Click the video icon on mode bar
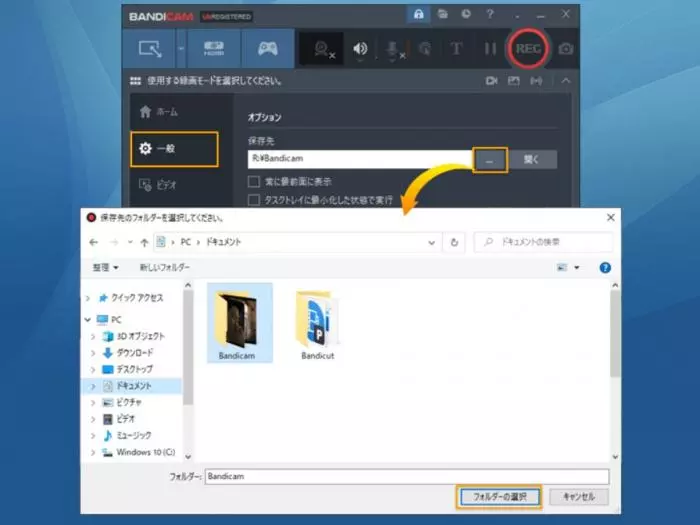The width and height of the screenshot is (700, 525). click(492, 81)
